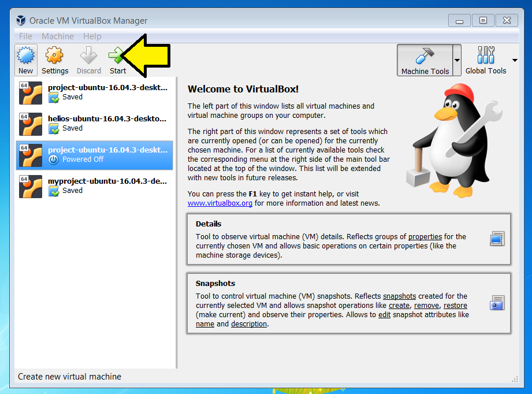
Task: Click 'Create new virtual machine' status text
Action: (69, 377)
